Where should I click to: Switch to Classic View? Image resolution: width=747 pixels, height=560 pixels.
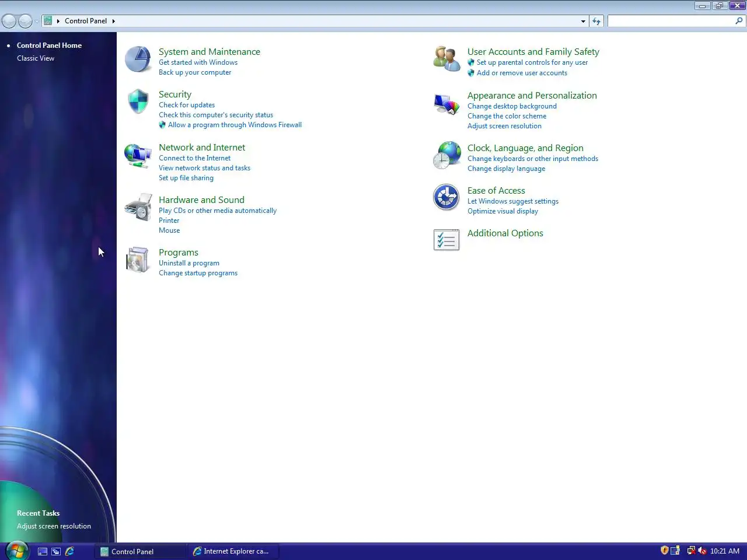point(36,58)
